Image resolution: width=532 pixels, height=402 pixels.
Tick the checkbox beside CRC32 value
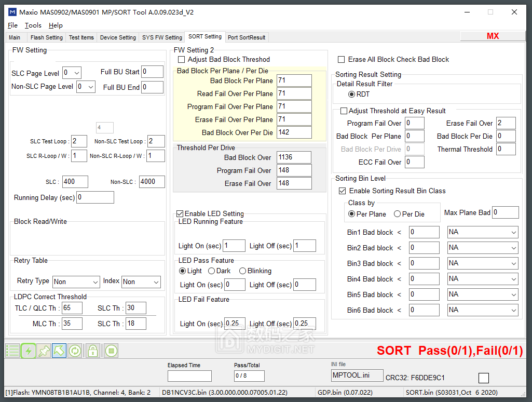point(484,378)
